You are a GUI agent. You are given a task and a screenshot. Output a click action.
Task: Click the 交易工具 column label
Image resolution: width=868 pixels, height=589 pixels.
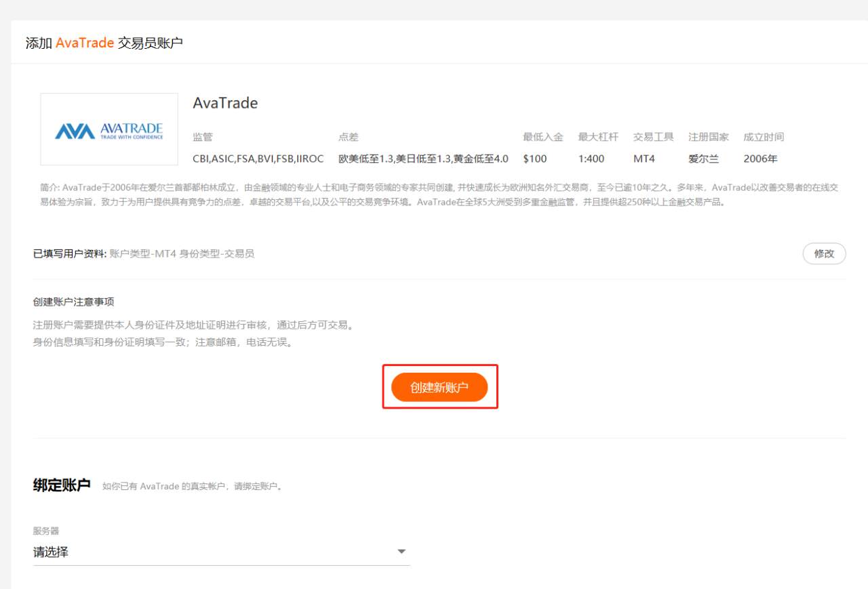(654, 137)
